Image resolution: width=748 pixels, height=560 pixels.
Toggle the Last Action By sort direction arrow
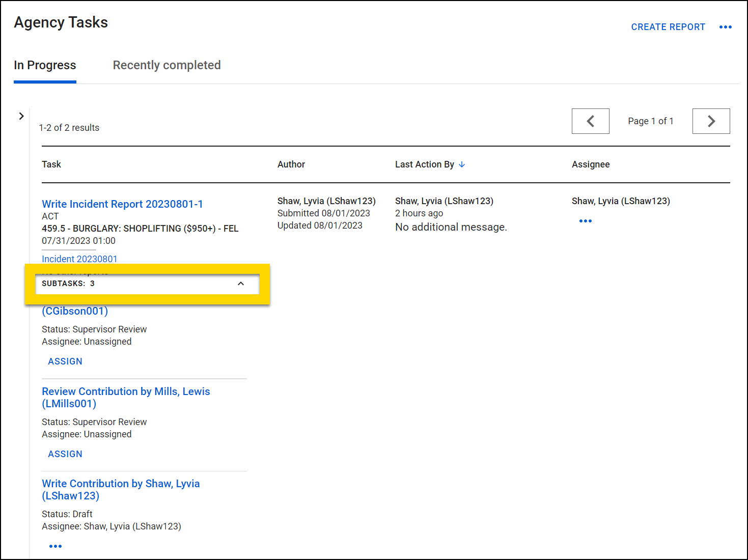point(462,164)
